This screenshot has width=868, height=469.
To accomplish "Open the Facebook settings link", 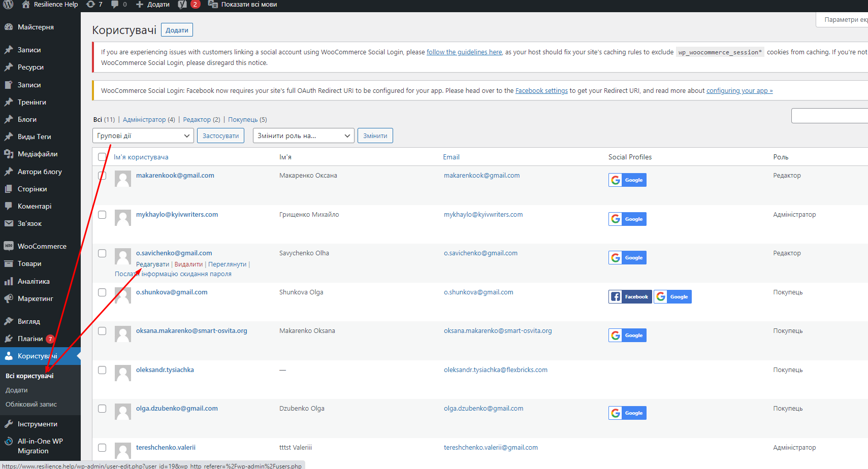I will tap(541, 91).
